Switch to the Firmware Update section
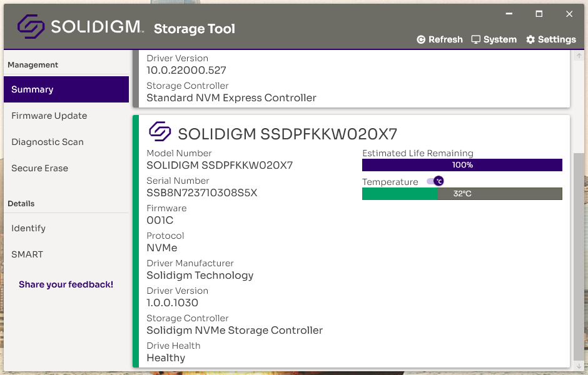 pyautogui.click(x=49, y=116)
